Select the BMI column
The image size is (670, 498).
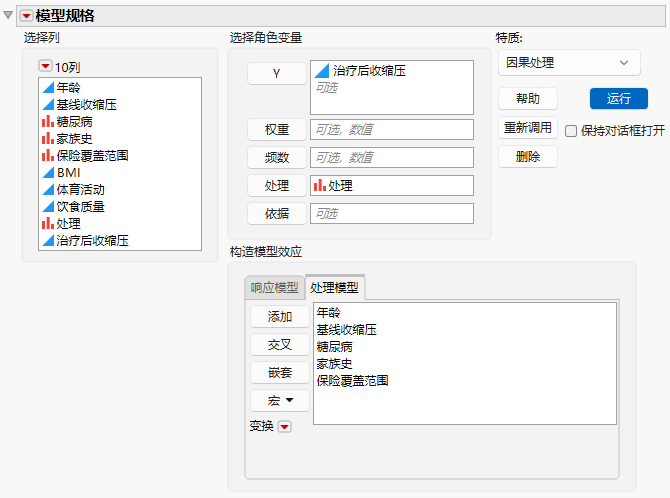pos(68,173)
